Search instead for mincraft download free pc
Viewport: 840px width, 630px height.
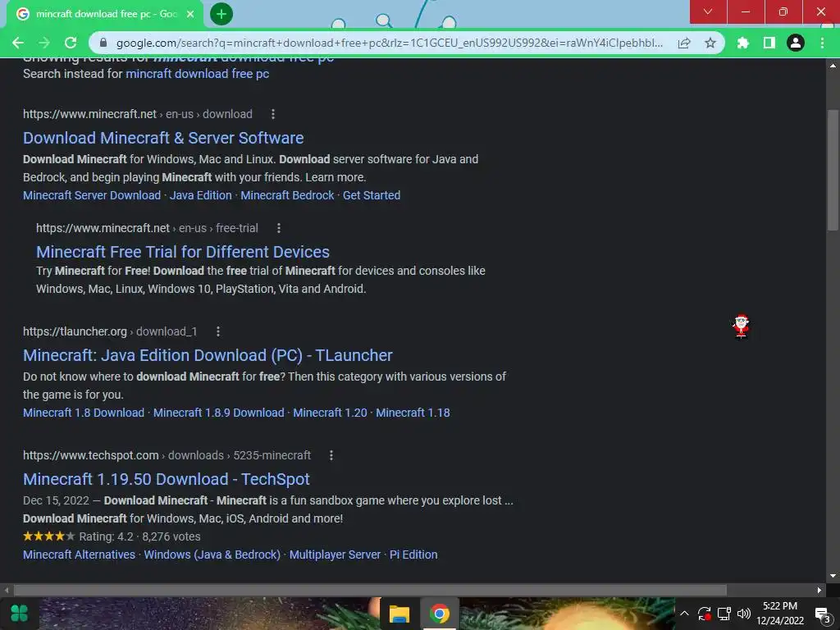click(197, 74)
